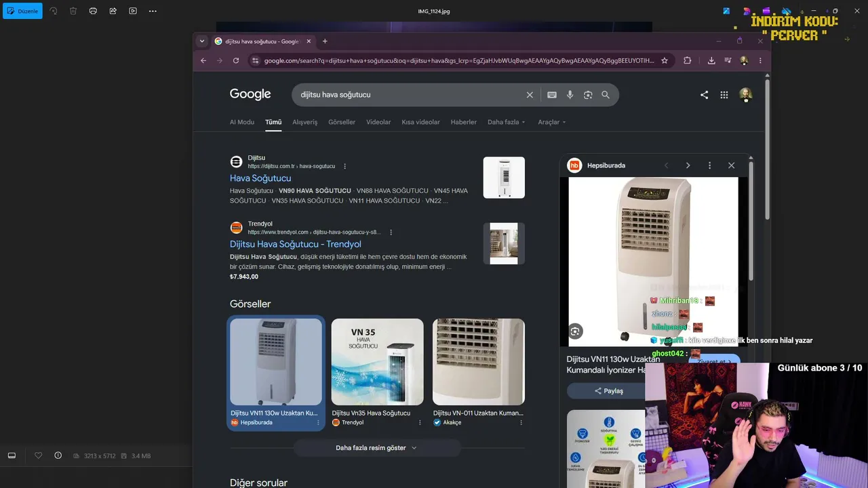868x488 pixels.
Task: Click the Google logo
Action: pyautogui.click(x=250, y=94)
